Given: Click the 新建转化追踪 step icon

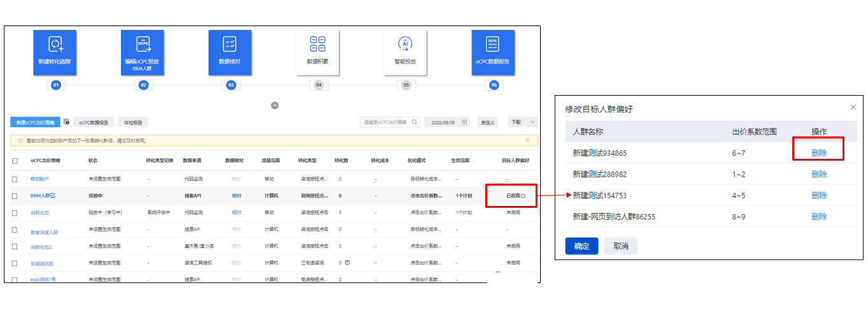Looking at the screenshot, I should coord(55,45).
